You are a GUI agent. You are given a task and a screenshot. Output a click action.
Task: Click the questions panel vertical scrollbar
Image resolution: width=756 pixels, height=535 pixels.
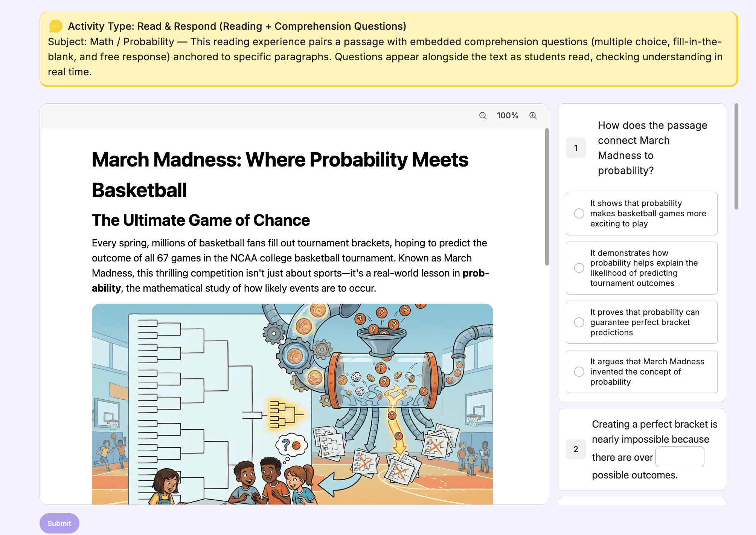736,156
